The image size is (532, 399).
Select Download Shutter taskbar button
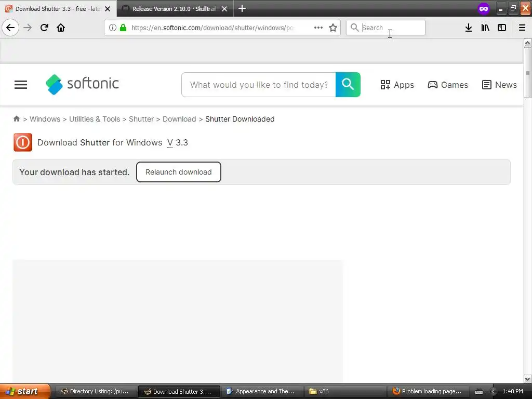point(179,391)
